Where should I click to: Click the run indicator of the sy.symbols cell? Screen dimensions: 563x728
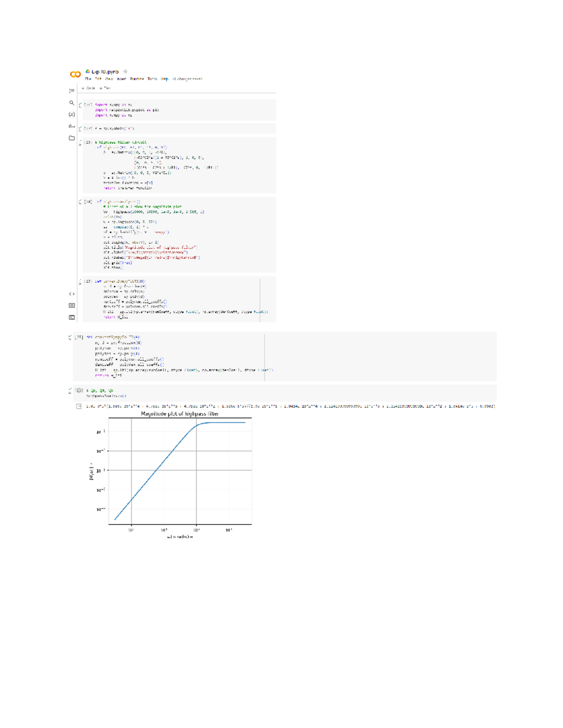(x=80, y=128)
